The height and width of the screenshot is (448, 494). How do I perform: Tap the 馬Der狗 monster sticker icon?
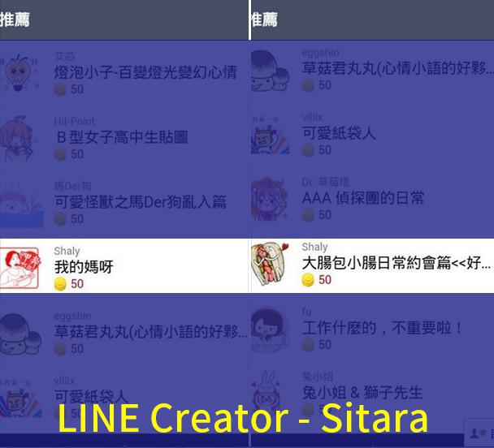coord(21,204)
